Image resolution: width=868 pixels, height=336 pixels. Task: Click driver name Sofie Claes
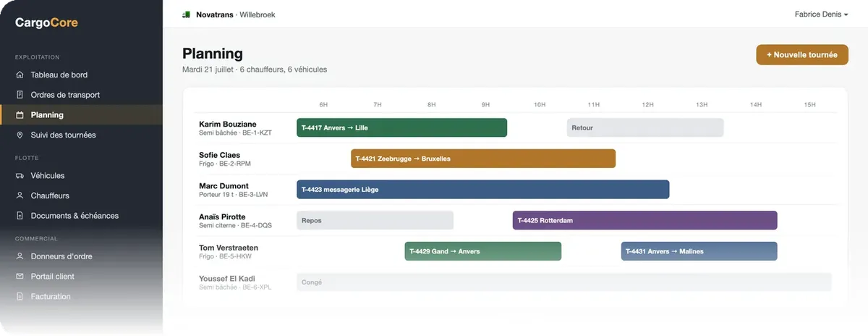click(x=218, y=155)
